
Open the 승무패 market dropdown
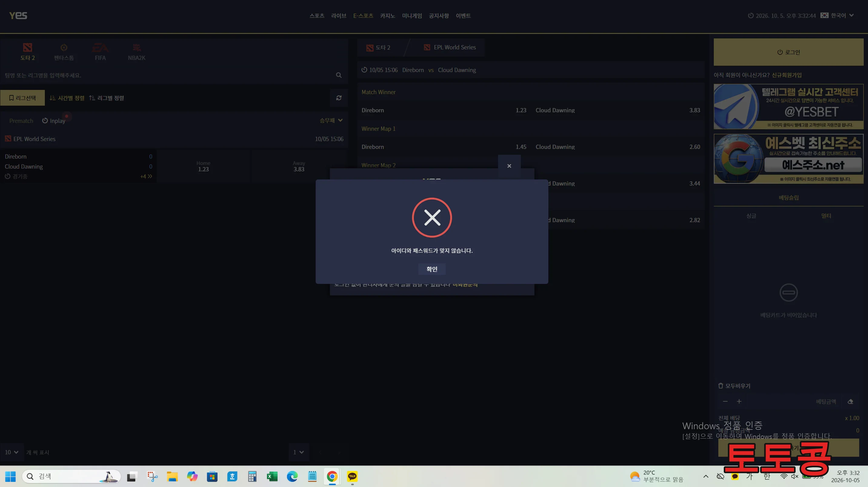coord(331,120)
